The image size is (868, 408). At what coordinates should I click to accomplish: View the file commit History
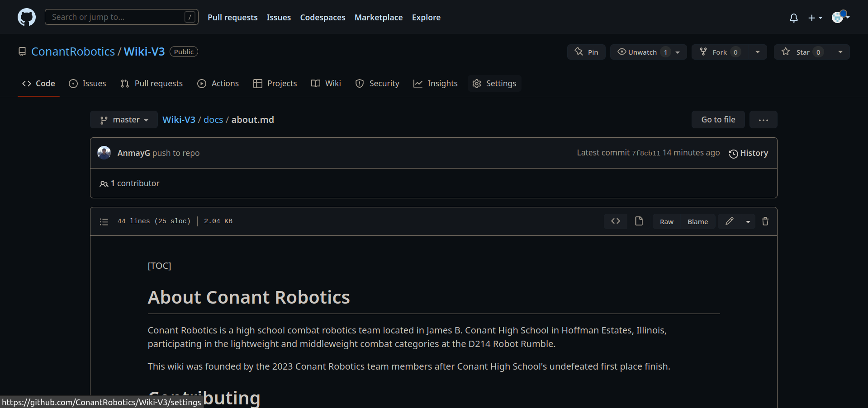749,153
